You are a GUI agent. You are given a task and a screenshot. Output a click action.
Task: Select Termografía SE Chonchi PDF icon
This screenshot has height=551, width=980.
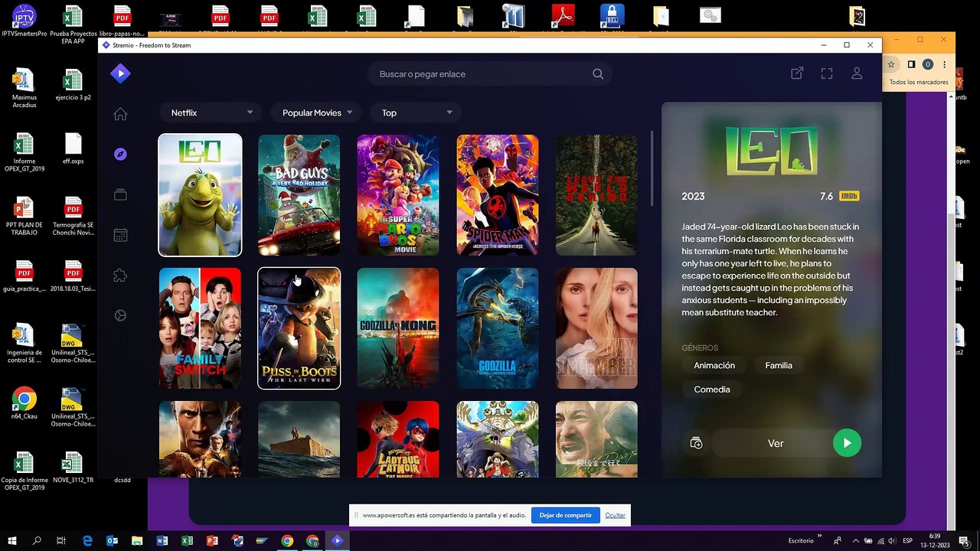click(73, 217)
